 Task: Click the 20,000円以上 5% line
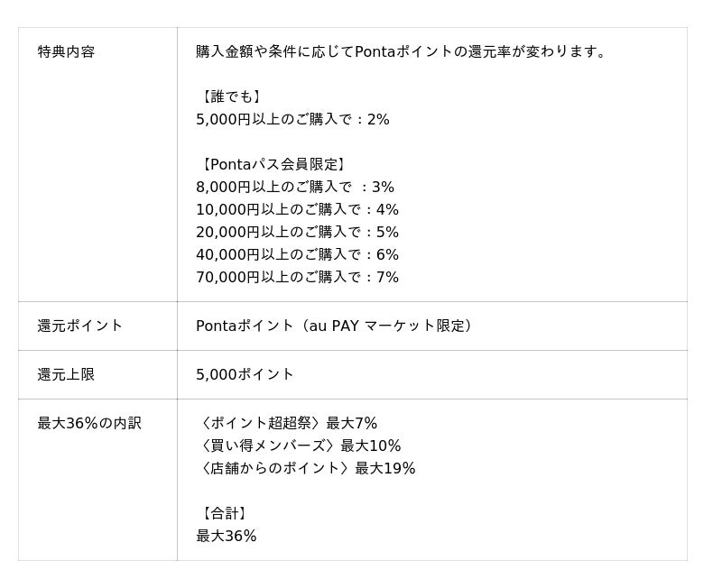coord(298,233)
